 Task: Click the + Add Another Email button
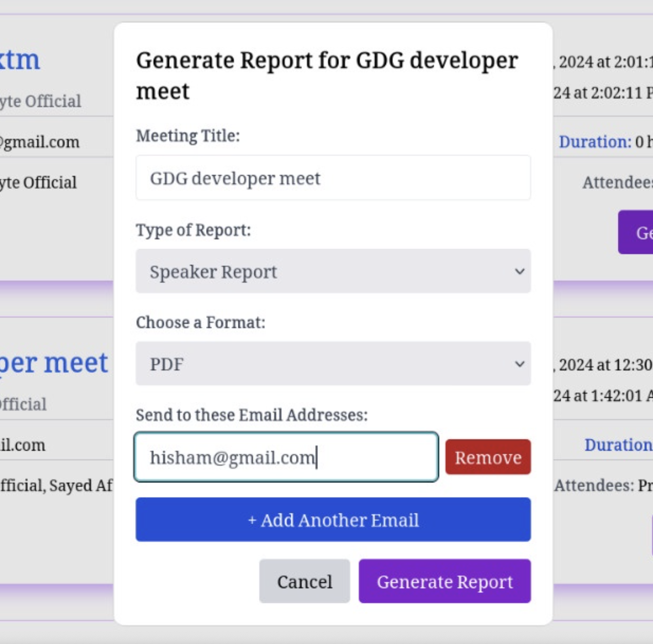(333, 519)
